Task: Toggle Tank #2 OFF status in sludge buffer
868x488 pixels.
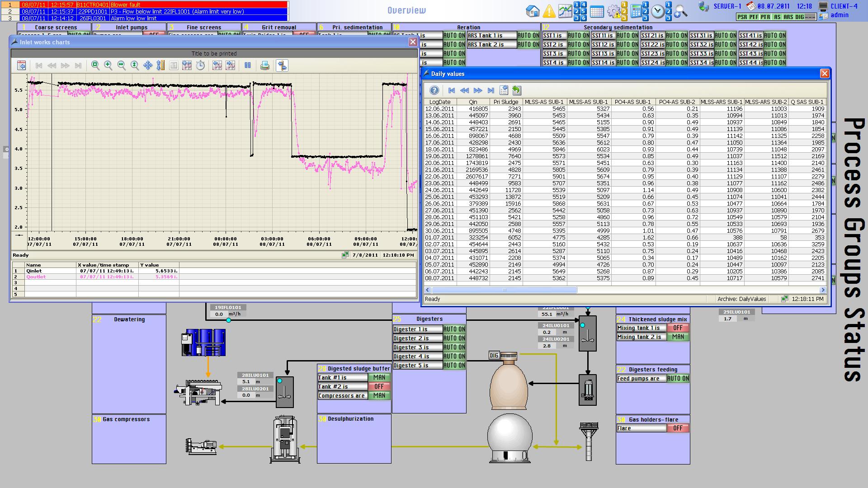Action: (x=379, y=387)
